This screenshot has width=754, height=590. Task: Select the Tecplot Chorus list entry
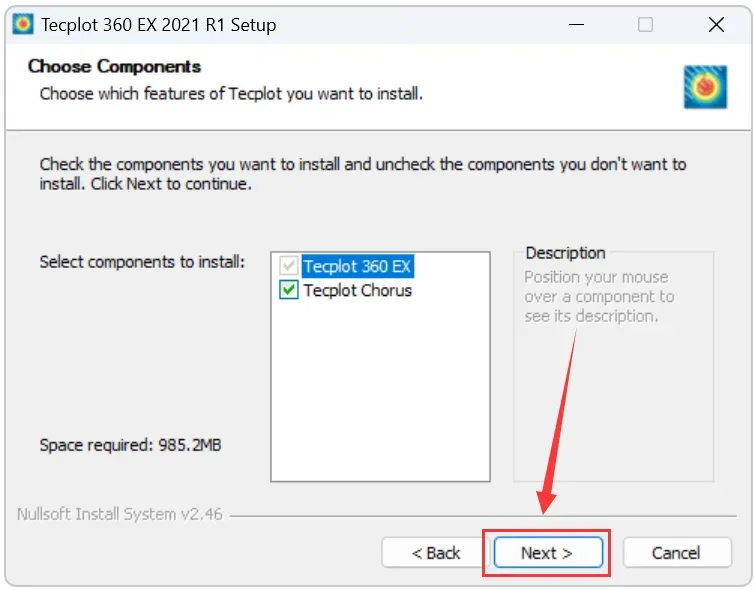point(357,290)
